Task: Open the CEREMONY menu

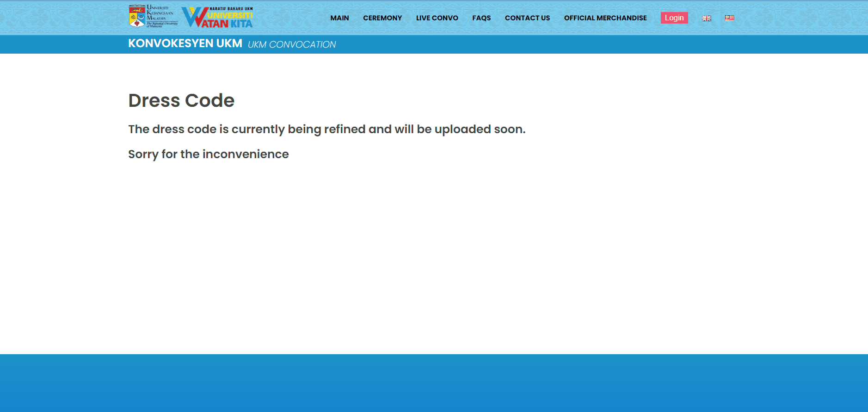Action: tap(382, 18)
